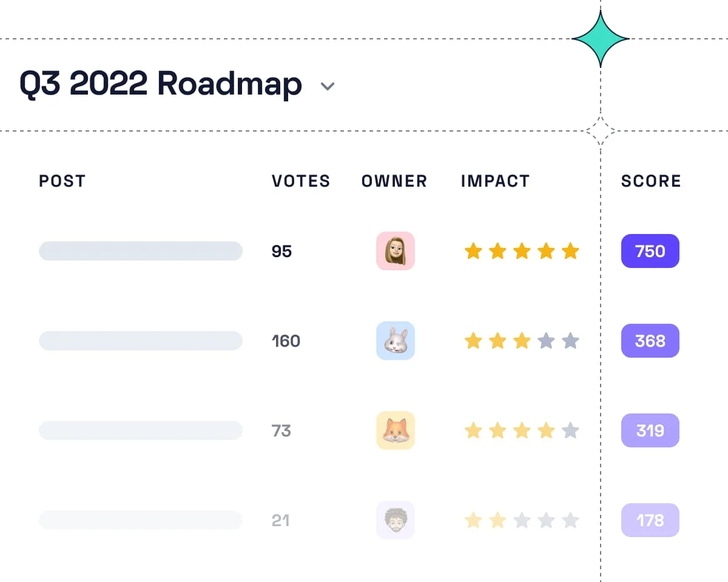Click the SCORE column header
The image size is (728, 582).
[650, 181]
